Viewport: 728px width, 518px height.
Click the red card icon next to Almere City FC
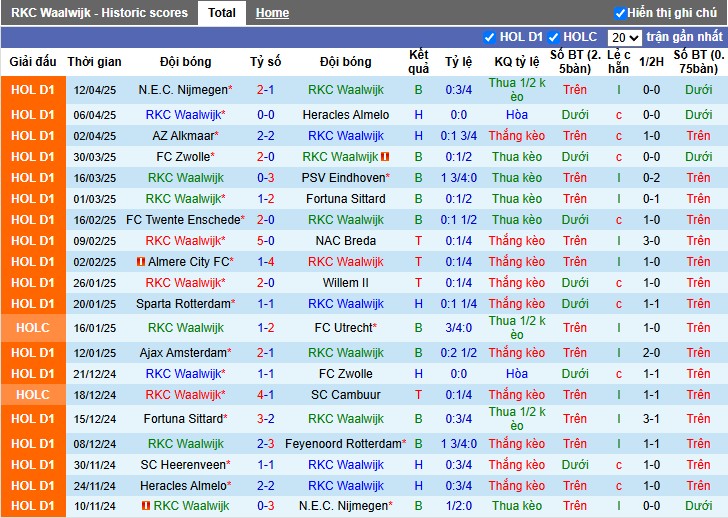point(141,262)
